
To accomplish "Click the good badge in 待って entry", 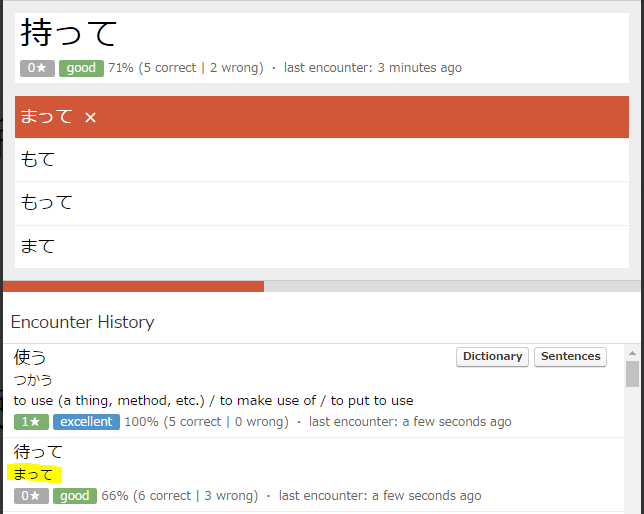I will coord(75,496).
